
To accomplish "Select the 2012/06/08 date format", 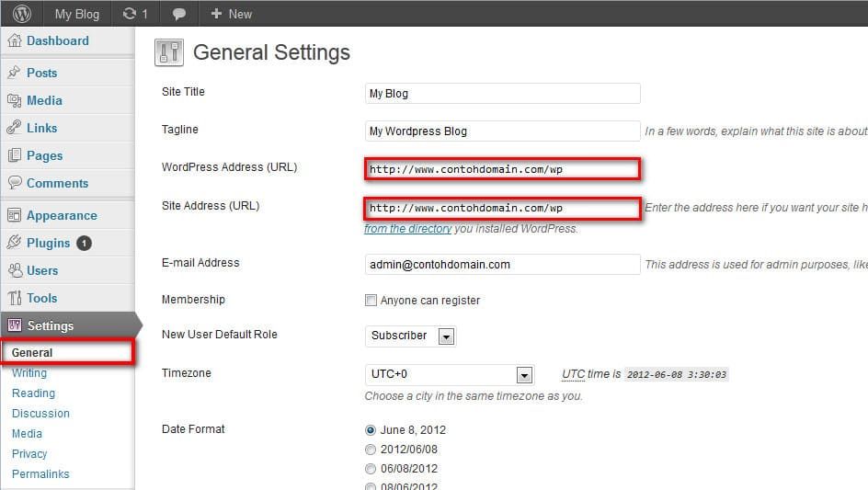I will tap(371, 450).
